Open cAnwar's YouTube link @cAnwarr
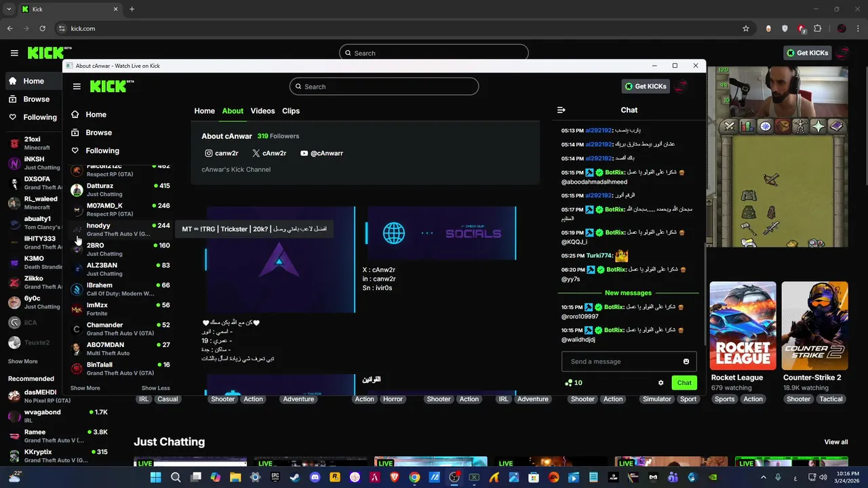868x488 pixels. [321, 153]
